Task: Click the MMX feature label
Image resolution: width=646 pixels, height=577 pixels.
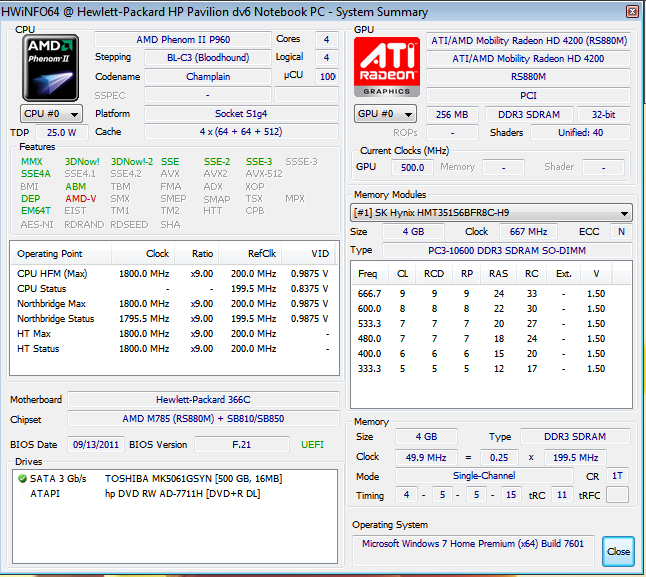Action: coord(32,162)
